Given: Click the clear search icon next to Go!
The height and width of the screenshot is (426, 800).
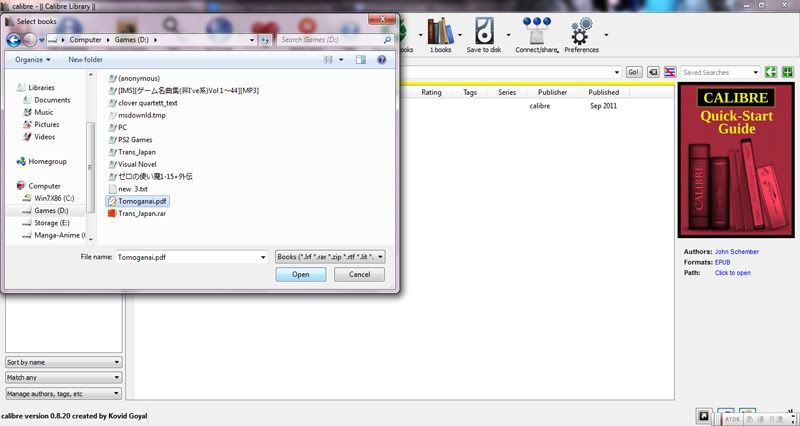Looking at the screenshot, I should coord(653,72).
